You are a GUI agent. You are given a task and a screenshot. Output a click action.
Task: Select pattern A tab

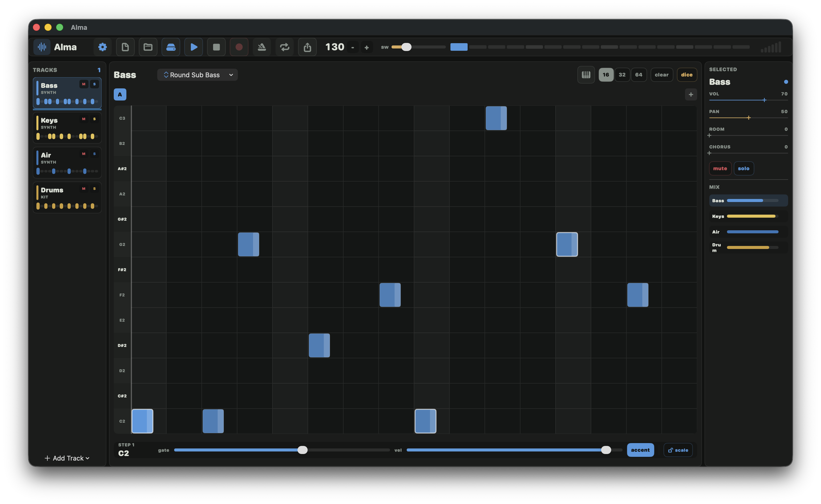coord(120,95)
